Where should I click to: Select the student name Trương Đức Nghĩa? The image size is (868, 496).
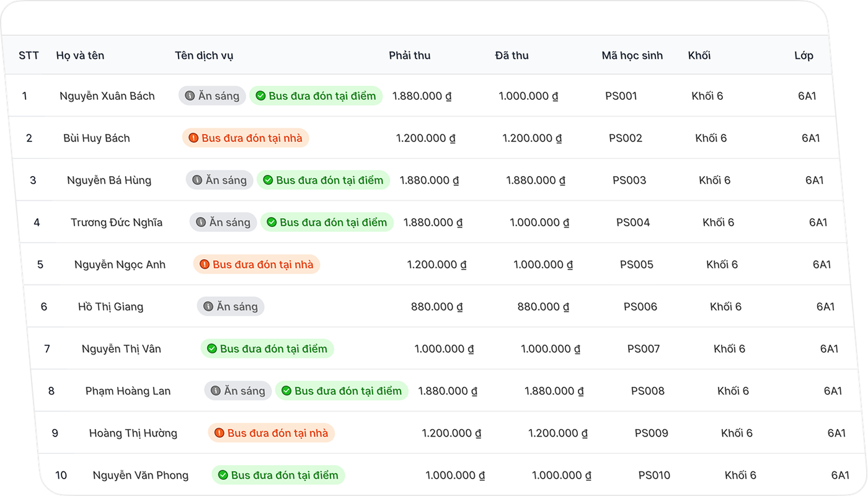coord(117,223)
